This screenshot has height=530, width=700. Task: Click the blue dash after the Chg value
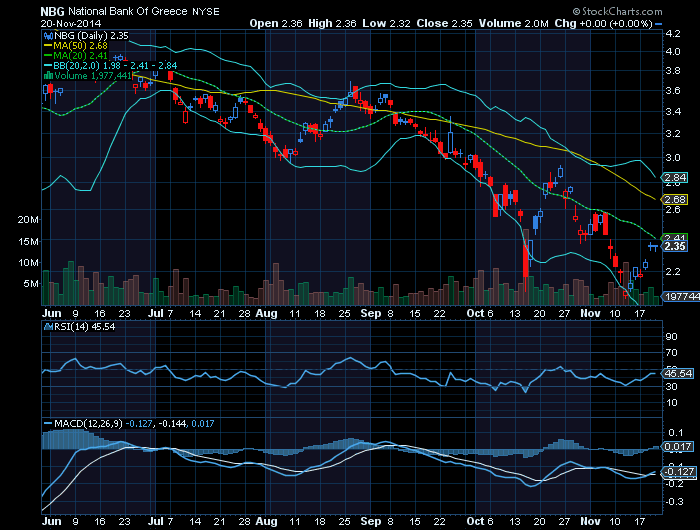pos(658,24)
